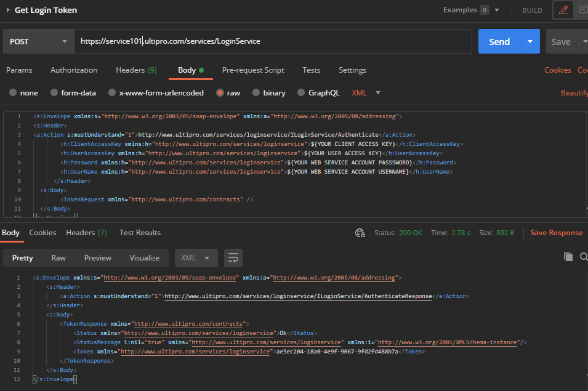The height and width of the screenshot is (391, 588).
Task: Open the Test Results tab
Action: (x=140, y=233)
